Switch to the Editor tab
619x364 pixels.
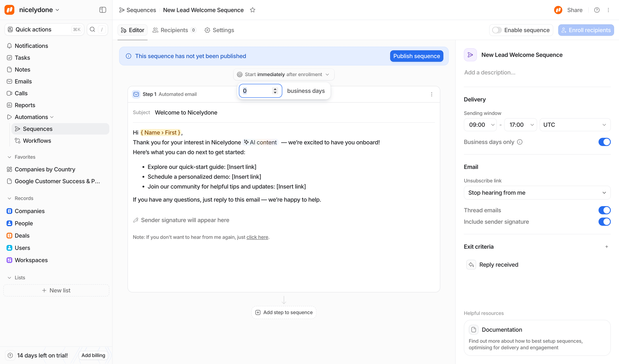tap(133, 30)
